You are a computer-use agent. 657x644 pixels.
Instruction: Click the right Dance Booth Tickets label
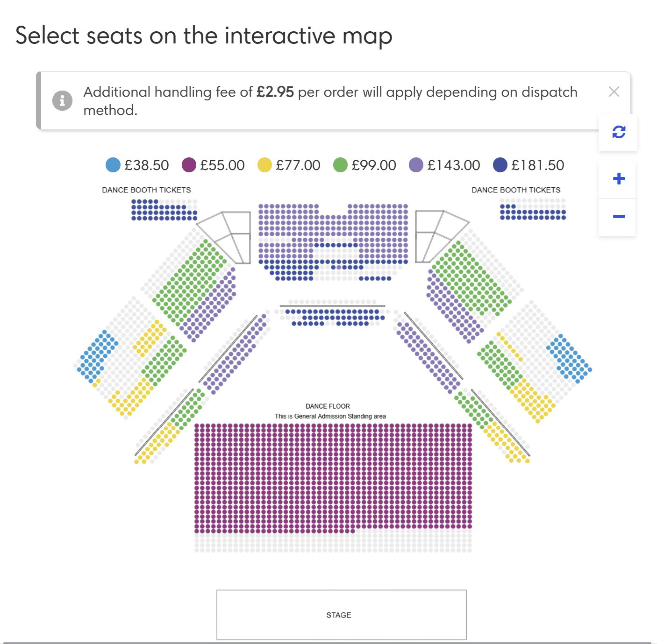pos(516,190)
